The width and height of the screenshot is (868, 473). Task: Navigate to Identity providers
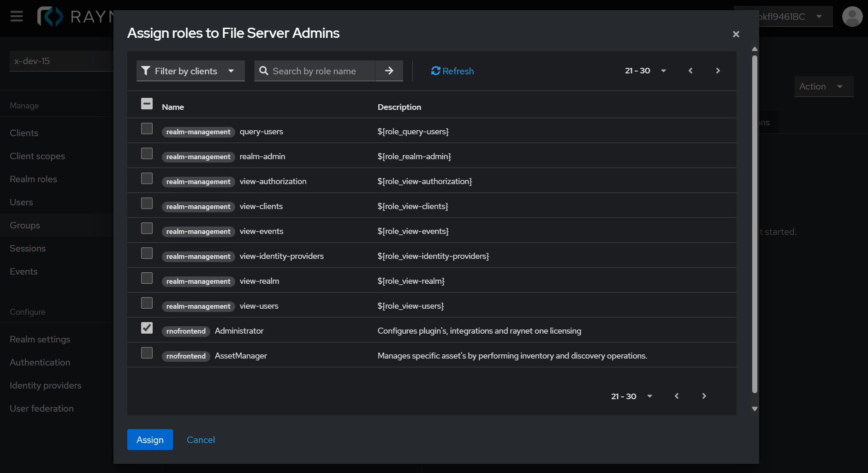(x=45, y=385)
